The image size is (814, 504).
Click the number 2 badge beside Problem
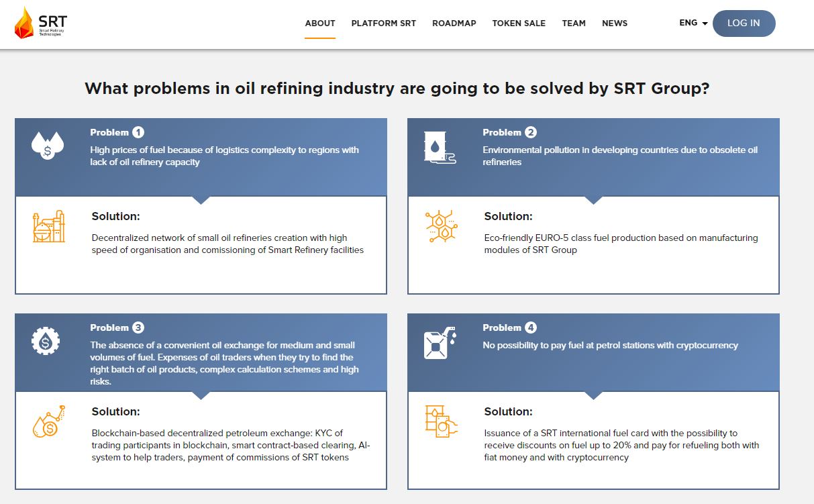coord(531,132)
